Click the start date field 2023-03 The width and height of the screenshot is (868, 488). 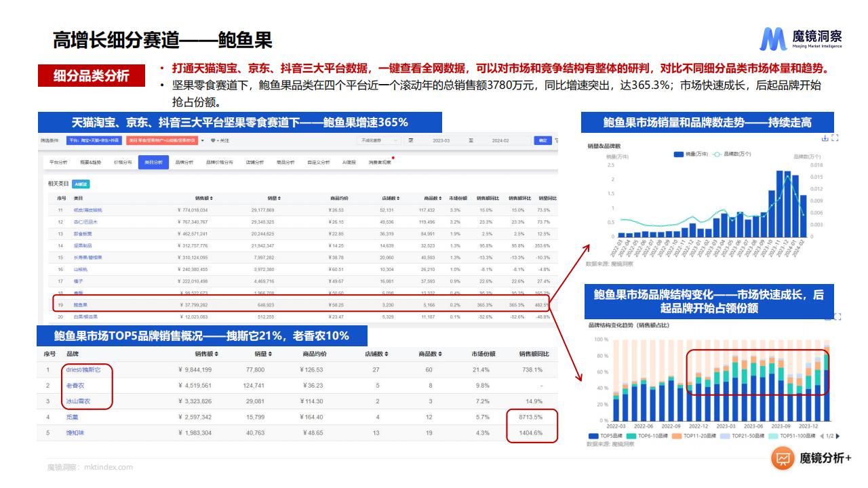pos(441,140)
